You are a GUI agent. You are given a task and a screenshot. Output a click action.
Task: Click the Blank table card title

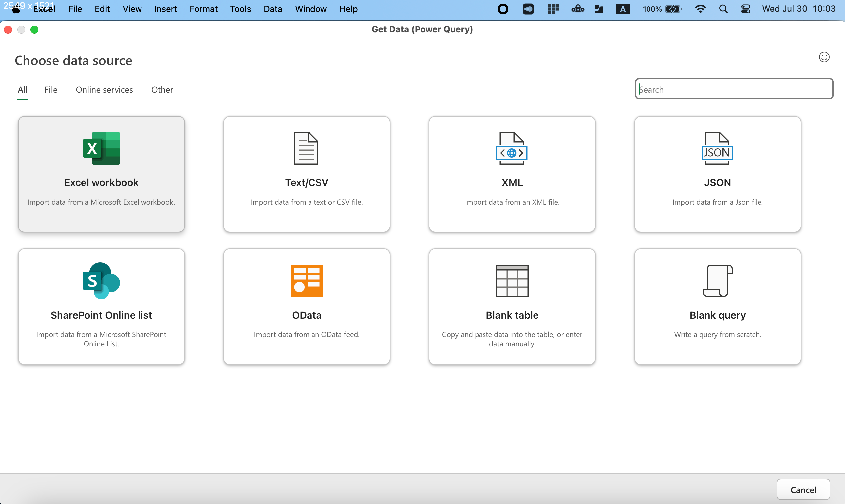click(512, 315)
